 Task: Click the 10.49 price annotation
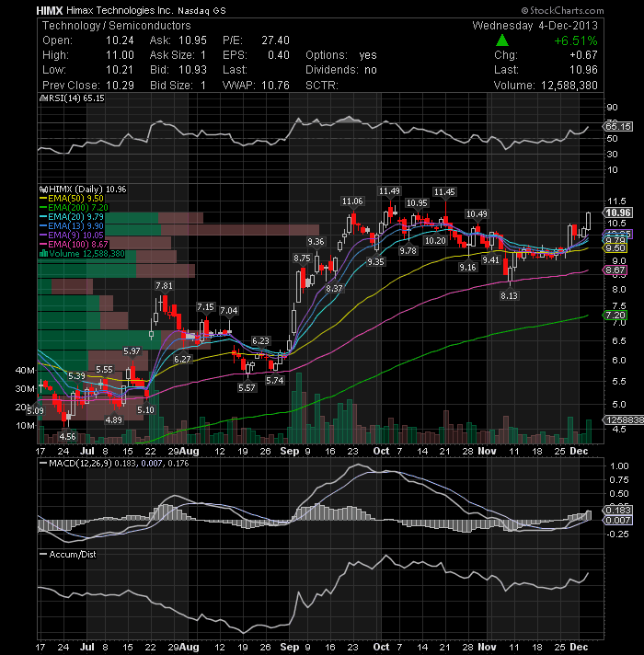[x=477, y=214]
